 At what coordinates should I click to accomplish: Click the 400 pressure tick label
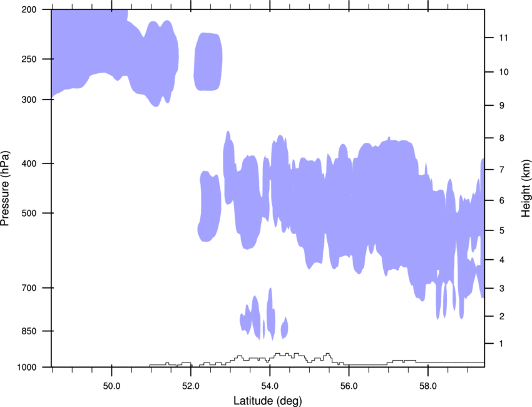tap(29, 163)
